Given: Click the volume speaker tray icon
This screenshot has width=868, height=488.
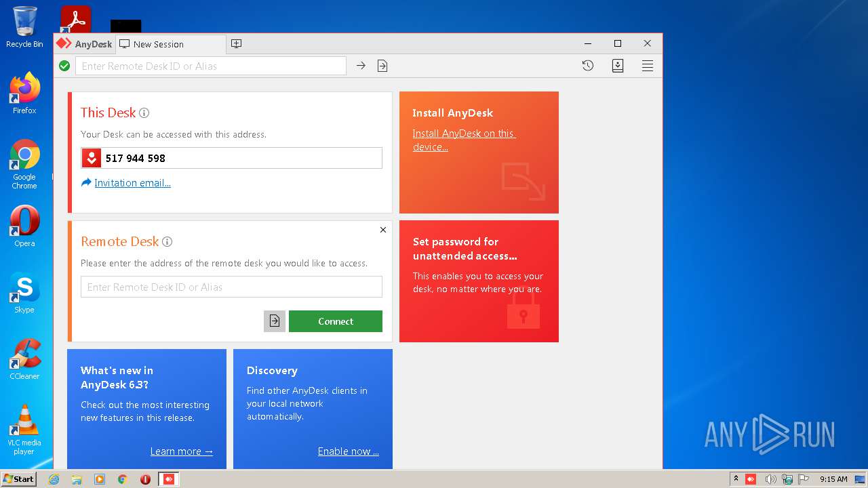Looking at the screenshot, I should [x=770, y=479].
